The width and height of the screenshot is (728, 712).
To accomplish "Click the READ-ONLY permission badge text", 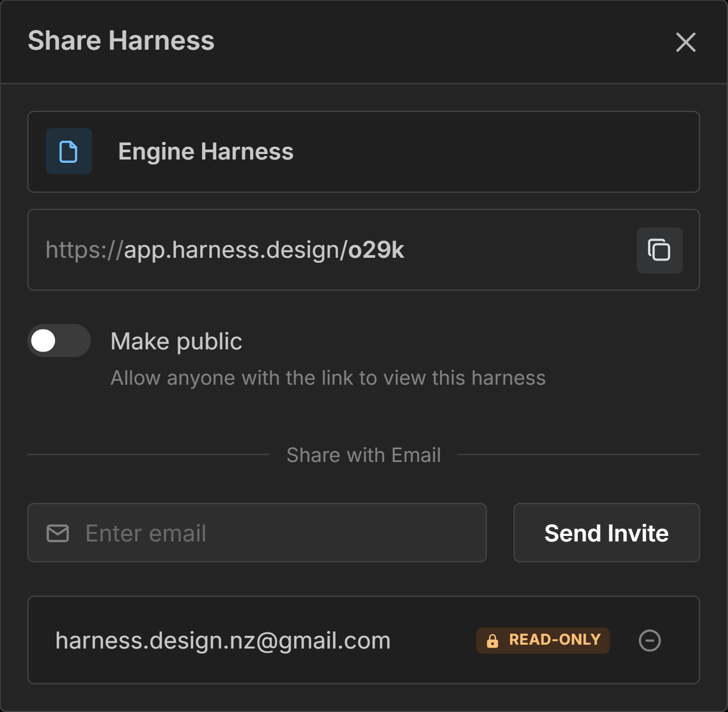I will [554, 640].
